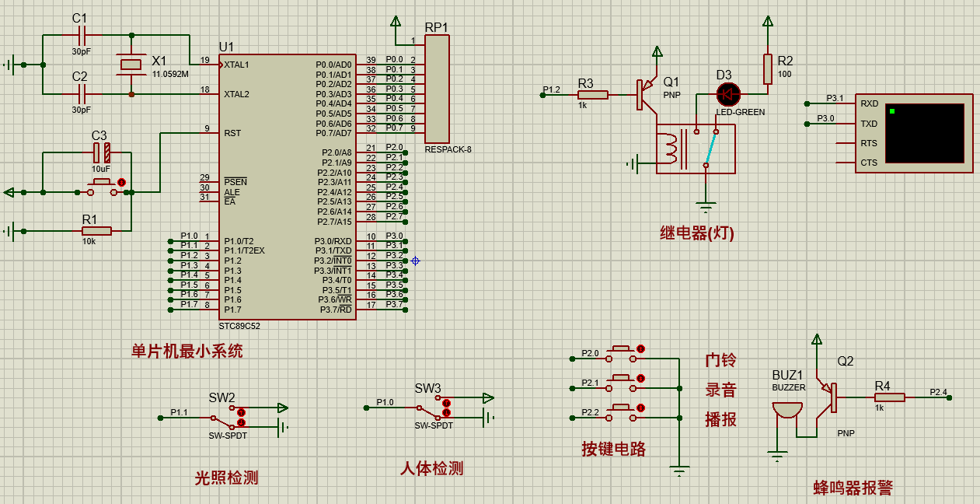
Task: Select resistor R2 symbol
Action: (768, 68)
